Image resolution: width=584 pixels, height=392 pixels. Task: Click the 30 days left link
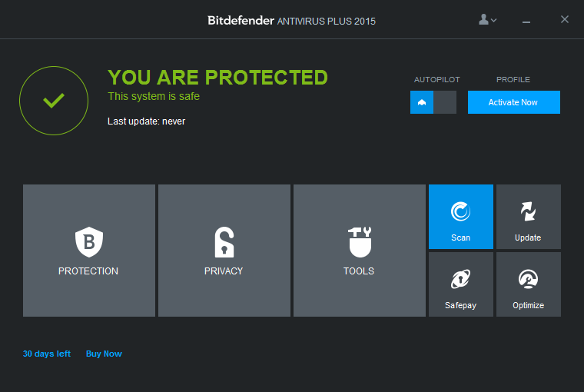click(x=47, y=354)
